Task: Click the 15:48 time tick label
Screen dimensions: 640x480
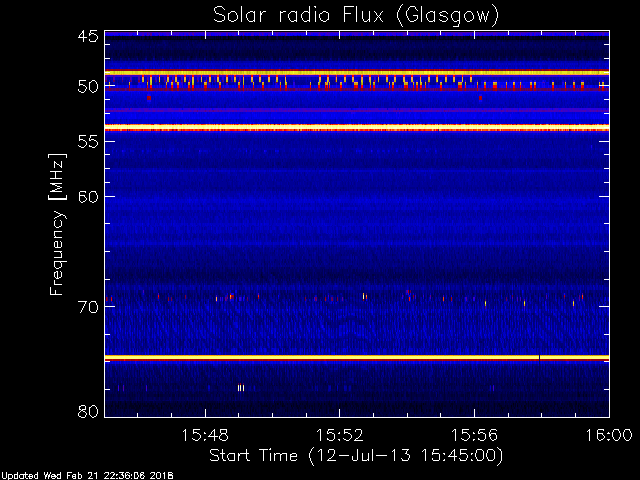Action: click(x=205, y=436)
